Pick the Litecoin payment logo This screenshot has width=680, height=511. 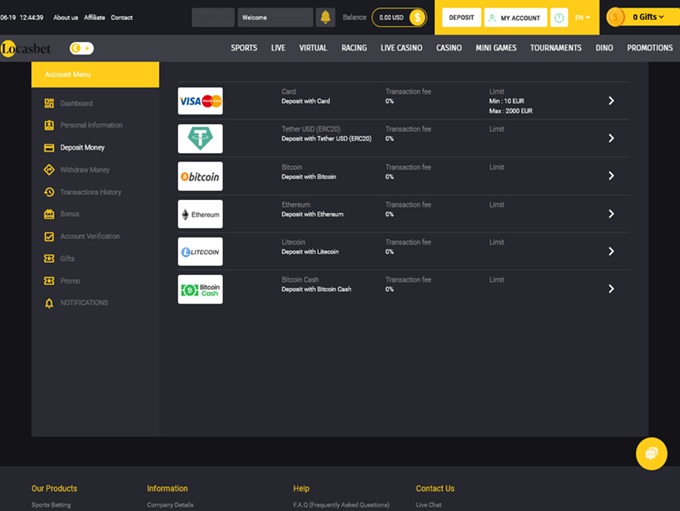tap(200, 252)
